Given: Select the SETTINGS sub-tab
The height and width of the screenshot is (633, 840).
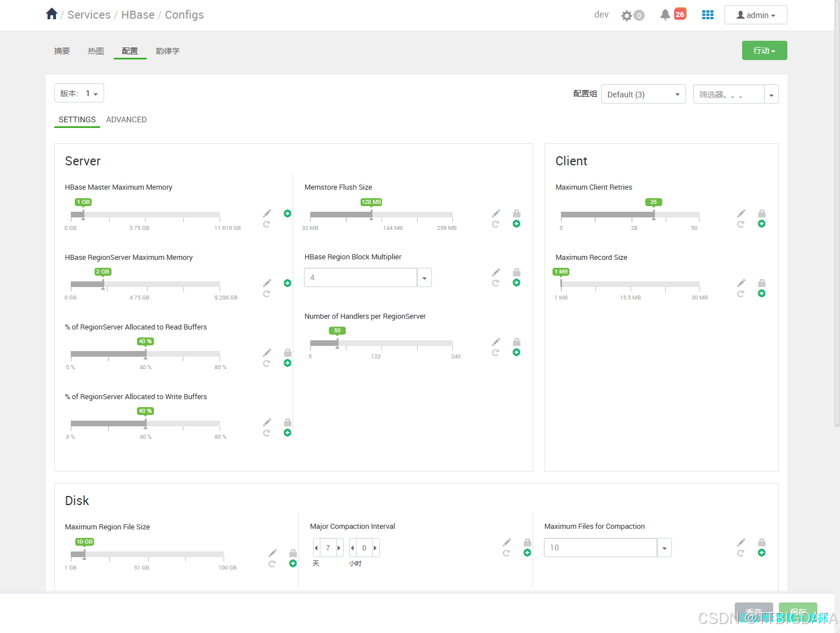Looking at the screenshot, I should 77,119.
